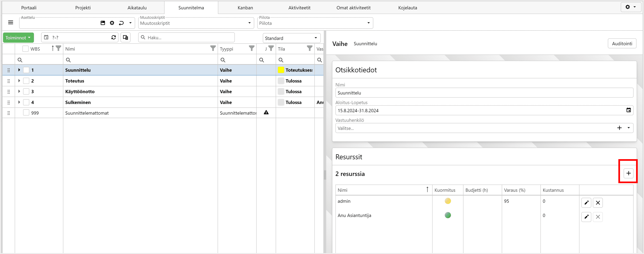Add a resource with the plus button

coord(628,173)
